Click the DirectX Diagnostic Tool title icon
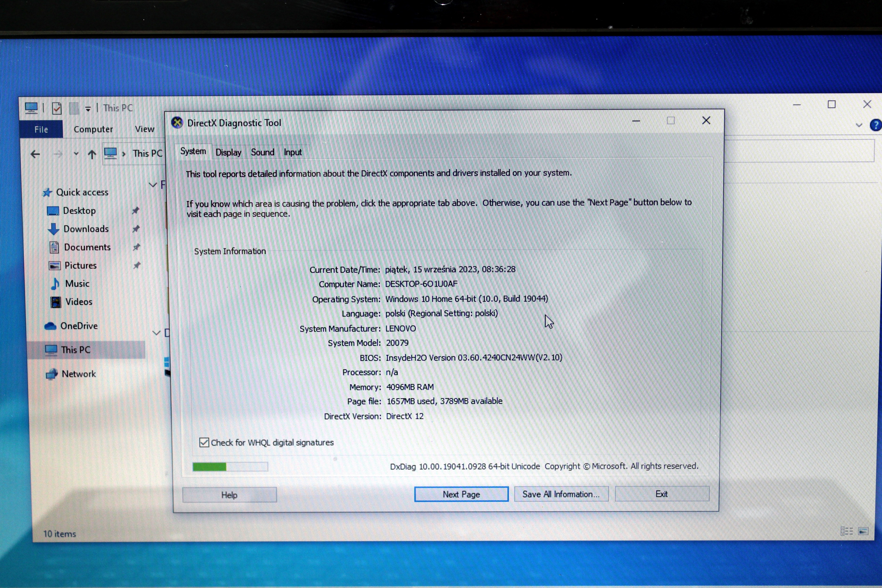This screenshot has width=882, height=588. pyautogui.click(x=177, y=123)
